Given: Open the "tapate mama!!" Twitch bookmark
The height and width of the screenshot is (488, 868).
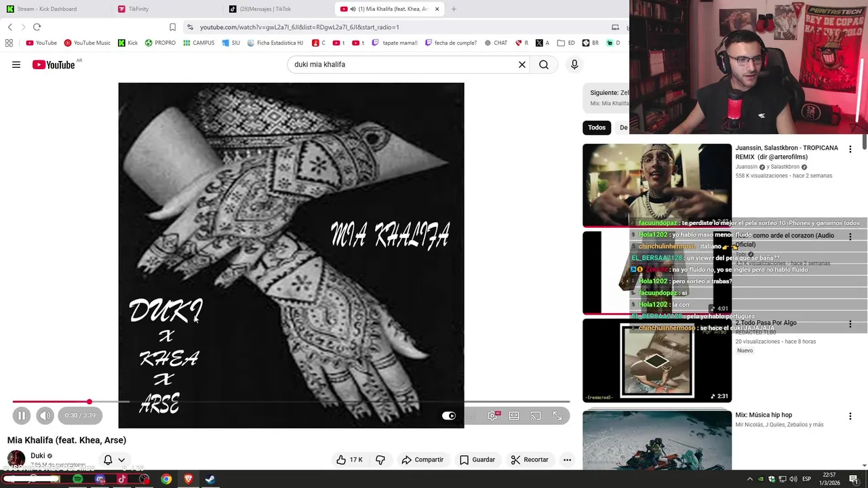Looking at the screenshot, I should (x=395, y=43).
